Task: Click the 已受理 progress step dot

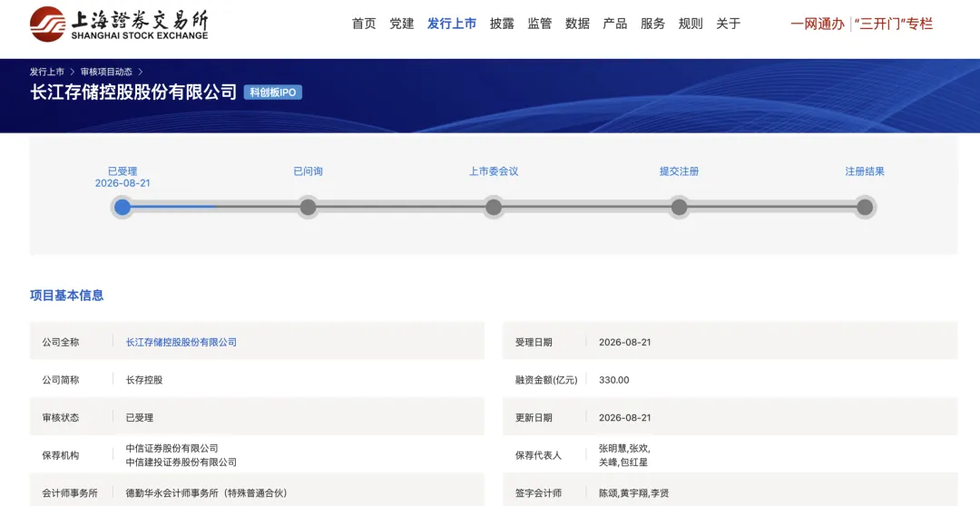Action: 122,207
